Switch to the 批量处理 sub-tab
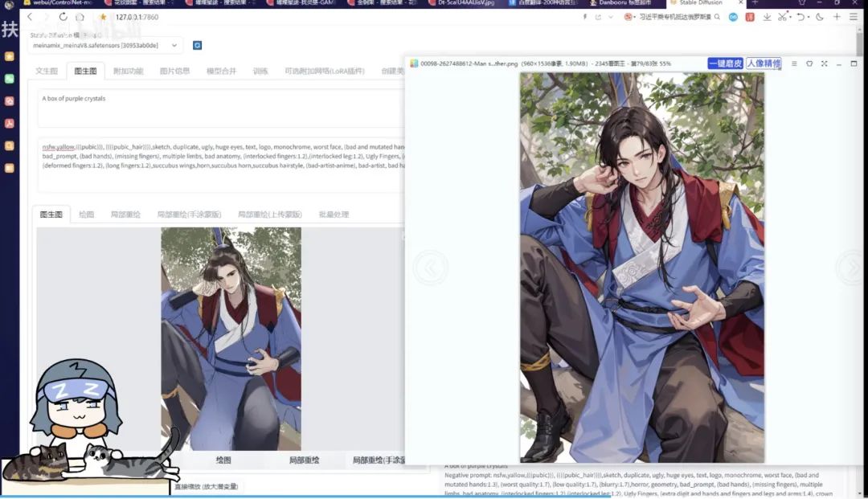Screen dimensions: 868x499 point(334,214)
